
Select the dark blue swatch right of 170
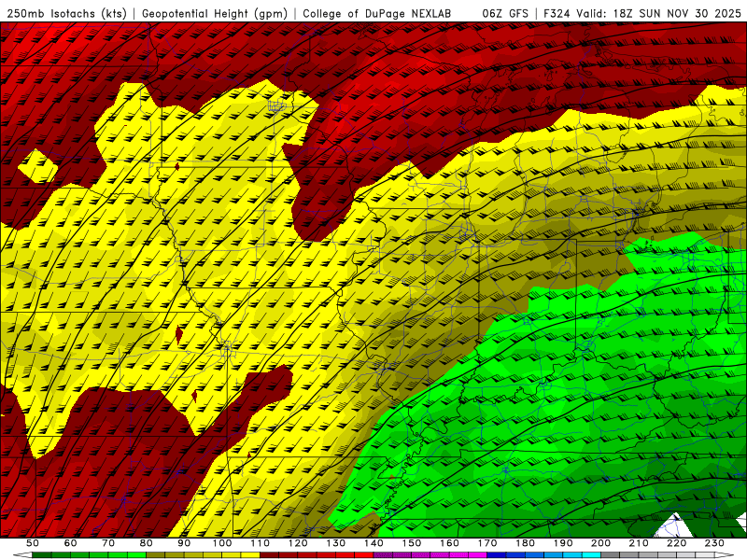pos(497,555)
